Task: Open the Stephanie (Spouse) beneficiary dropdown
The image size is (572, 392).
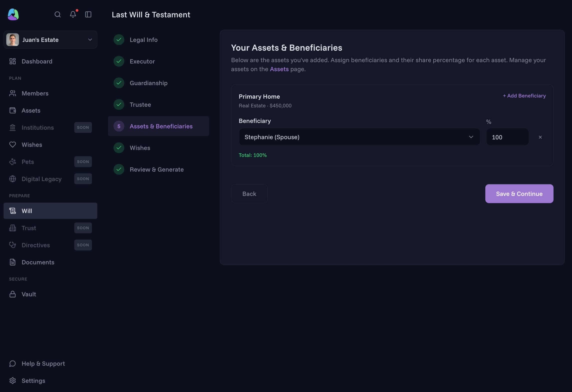Action: (x=359, y=137)
